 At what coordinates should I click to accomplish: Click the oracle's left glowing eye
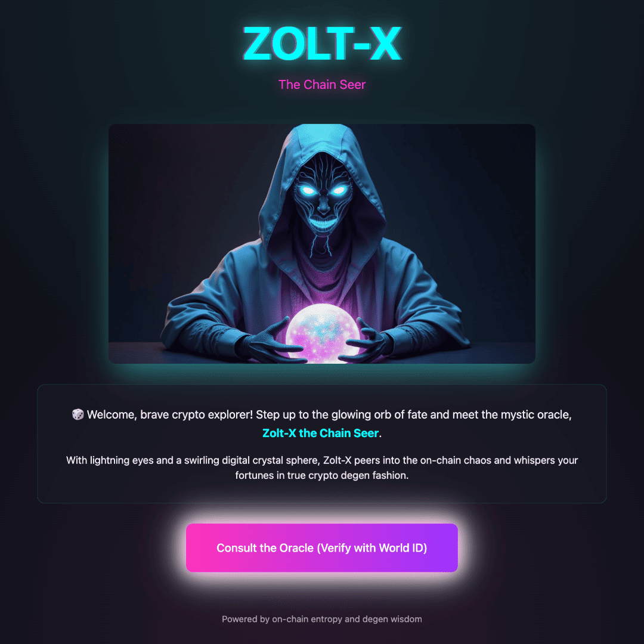point(307,191)
